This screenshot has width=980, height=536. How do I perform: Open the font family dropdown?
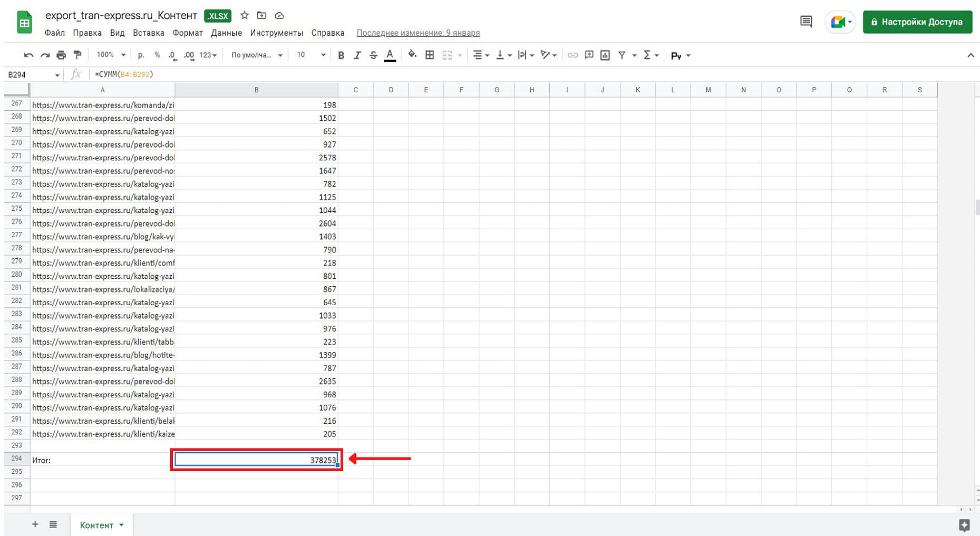pos(257,55)
